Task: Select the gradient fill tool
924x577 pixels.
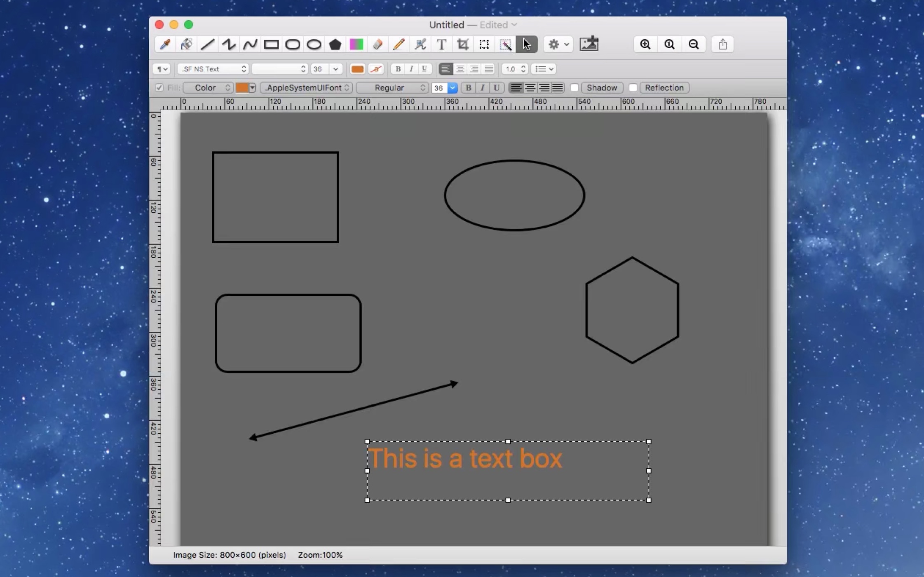Action: 356,44
